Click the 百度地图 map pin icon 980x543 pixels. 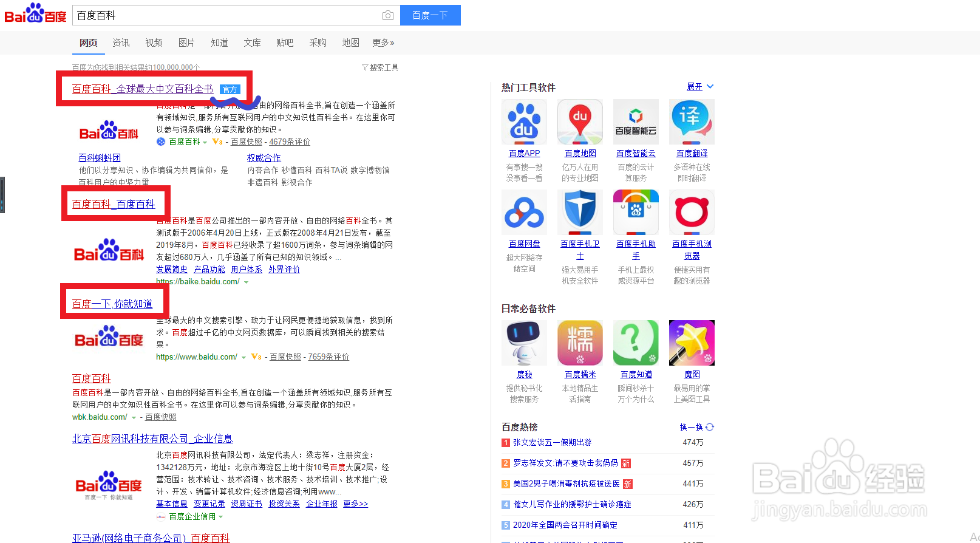[580, 122]
